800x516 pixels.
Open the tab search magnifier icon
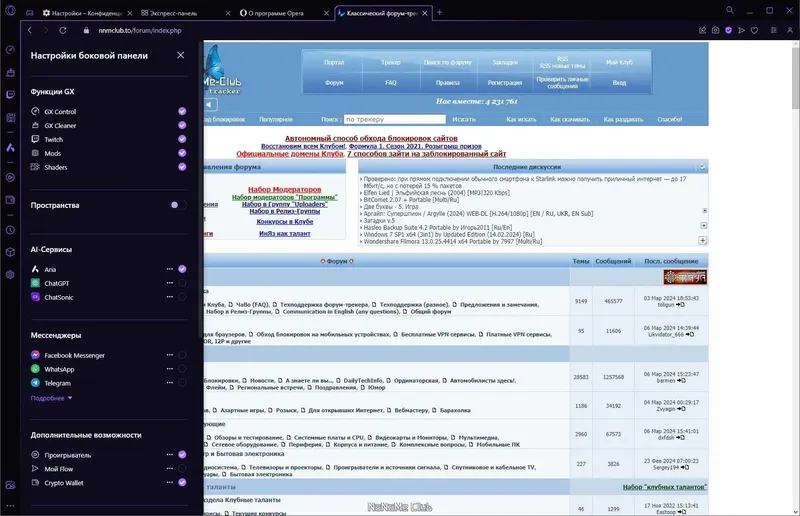pos(730,10)
